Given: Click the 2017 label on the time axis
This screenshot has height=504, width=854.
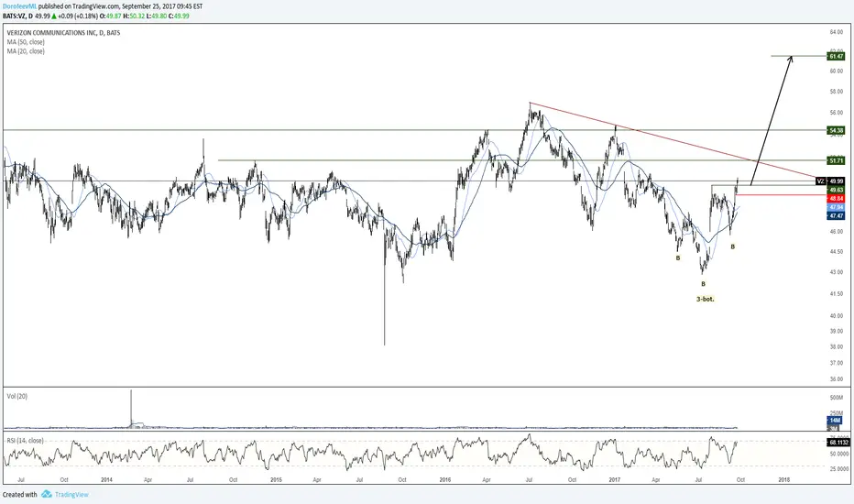Looking at the screenshot, I should coord(614,480).
